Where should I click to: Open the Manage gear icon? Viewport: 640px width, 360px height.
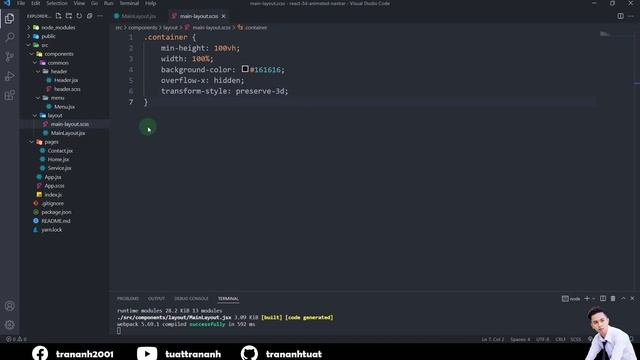[9, 325]
